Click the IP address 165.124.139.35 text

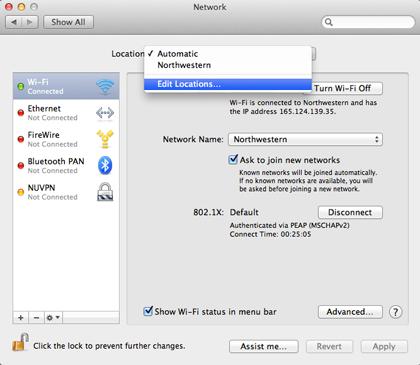pyautogui.click(x=307, y=112)
